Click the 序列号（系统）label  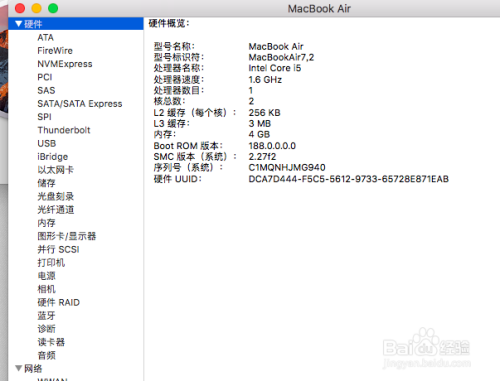(188, 167)
